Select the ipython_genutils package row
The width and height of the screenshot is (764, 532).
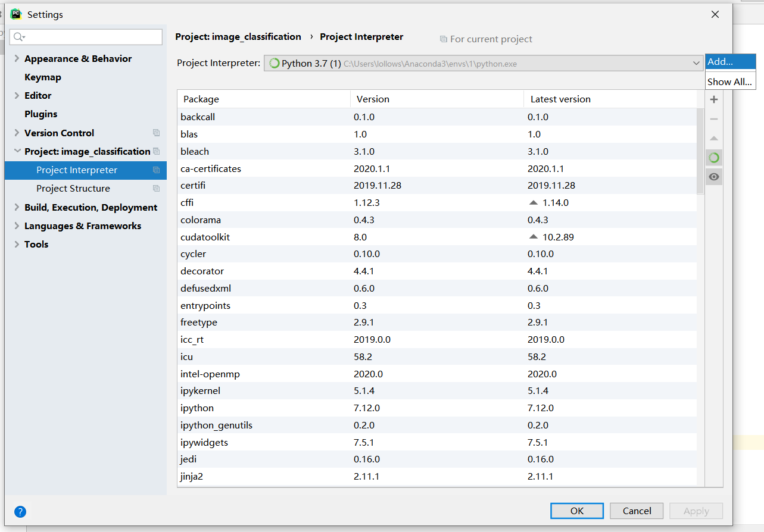click(437, 425)
